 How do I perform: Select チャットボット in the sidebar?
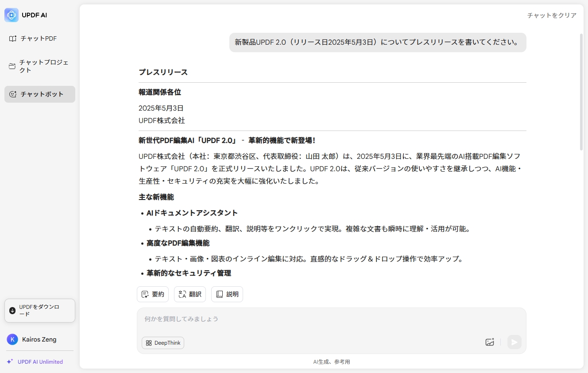tap(40, 94)
